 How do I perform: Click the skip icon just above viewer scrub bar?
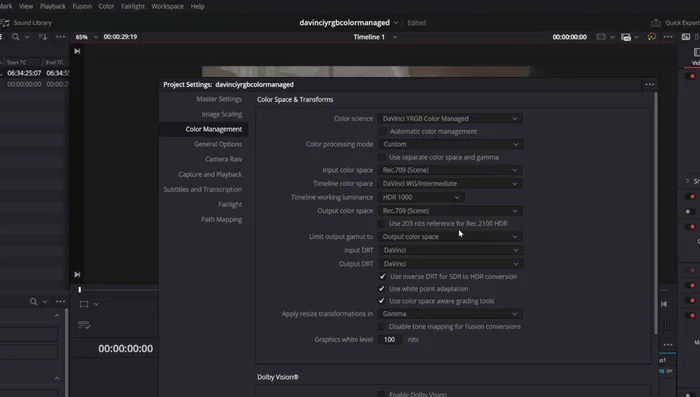(77, 274)
